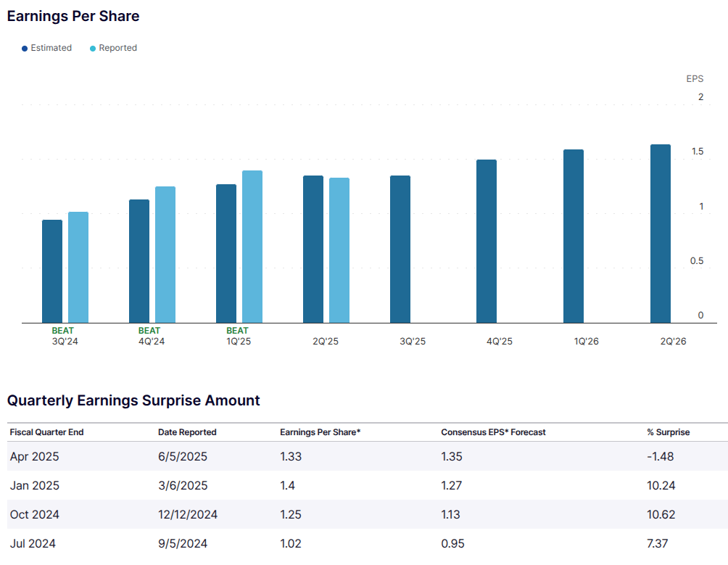Image resolution: width=728 pixels, height=565 pixels.
Task: Select the Apr 2025 table row
Action: (x=363, y=457)
